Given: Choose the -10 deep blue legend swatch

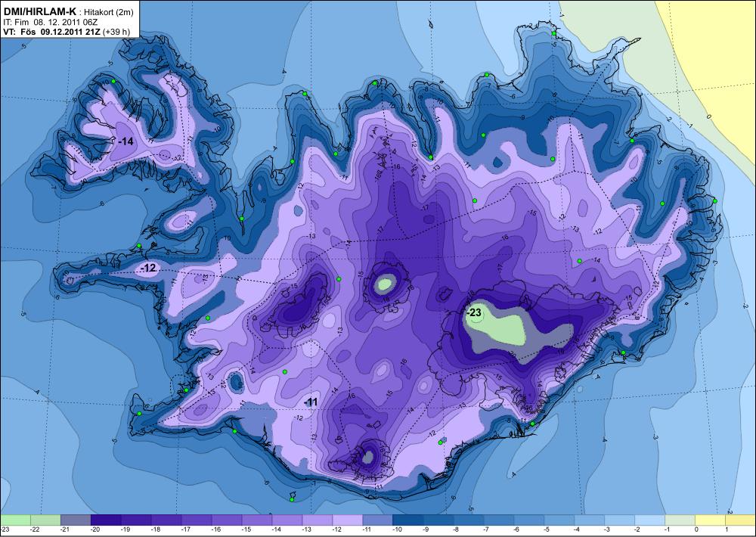Looking at the screenshot, I should click(408, 520).
